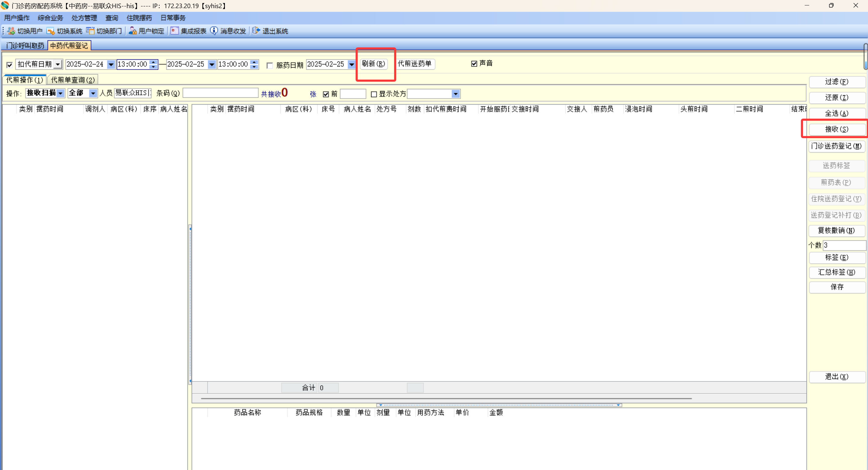Open the 处方管理 (prescription management) menu
Screen dimensions: 868x470
[x=84, y=18]
